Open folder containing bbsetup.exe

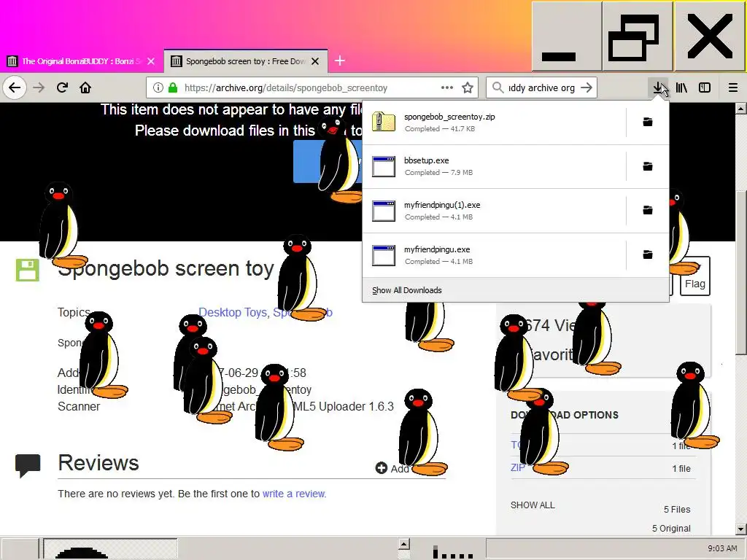(x=648, y=166)
